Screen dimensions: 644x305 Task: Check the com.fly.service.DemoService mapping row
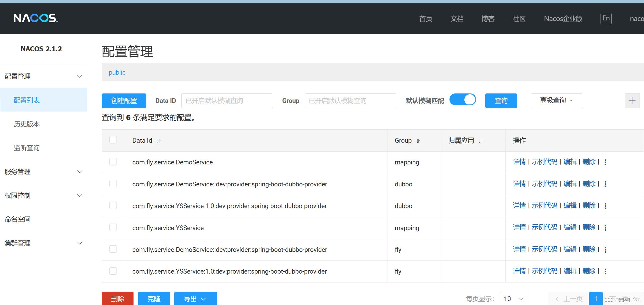(x=113, y=162)
